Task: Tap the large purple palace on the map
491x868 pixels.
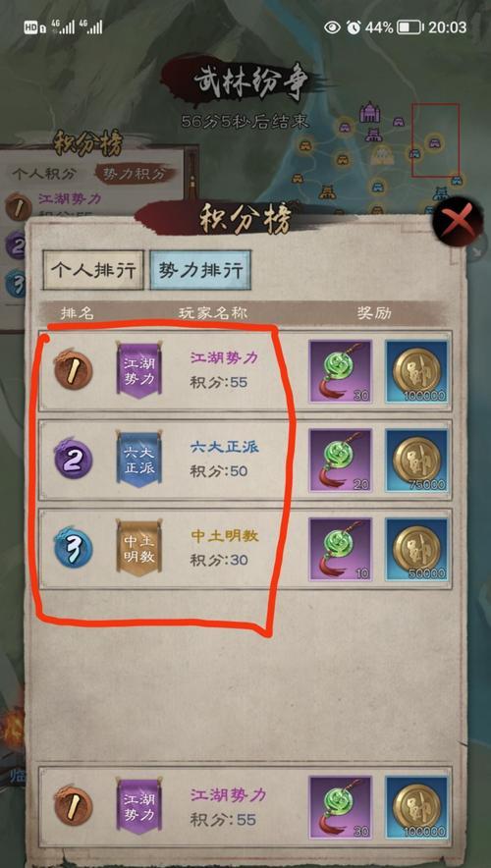Action: pos(369,112)
